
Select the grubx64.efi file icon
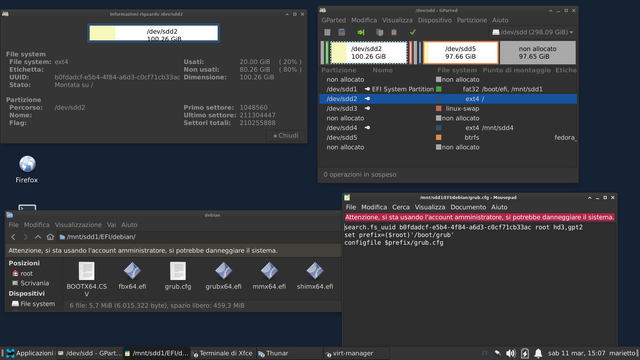click(x=224, y=271)
